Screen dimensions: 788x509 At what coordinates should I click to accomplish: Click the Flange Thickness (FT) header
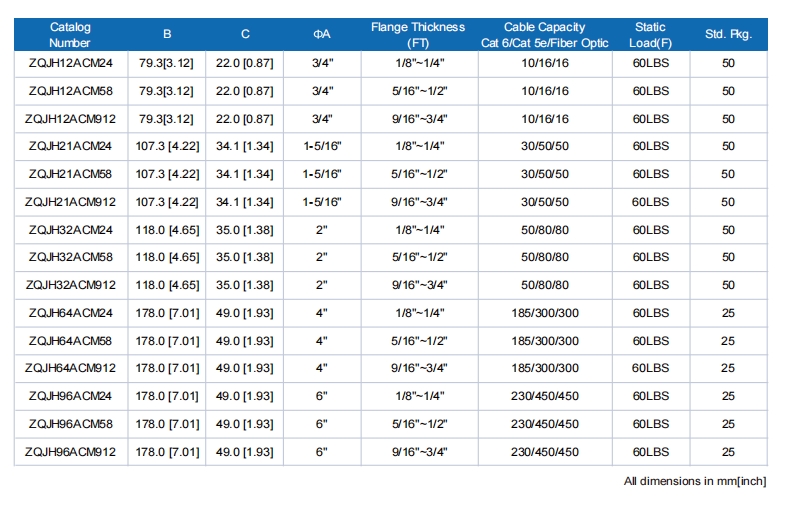click(418, 35)
